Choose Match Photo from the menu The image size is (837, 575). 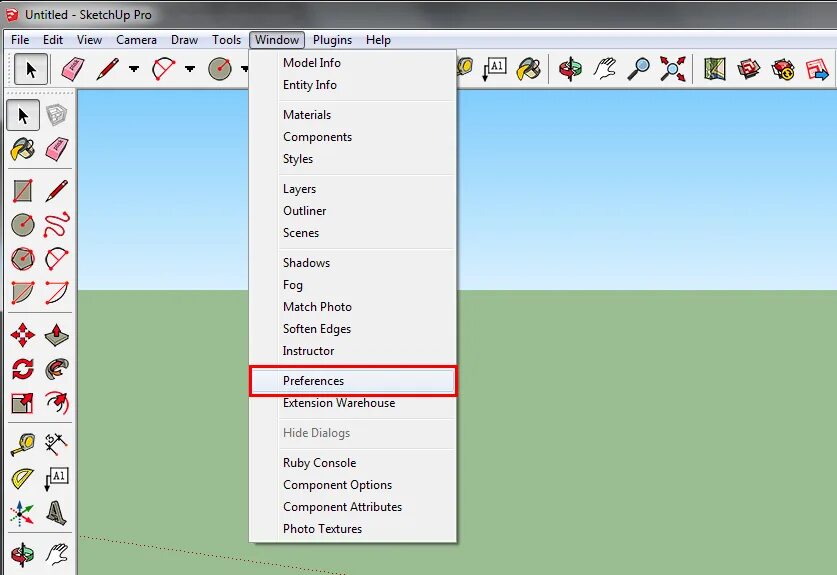pyautogui.click(x=353, y=307)
